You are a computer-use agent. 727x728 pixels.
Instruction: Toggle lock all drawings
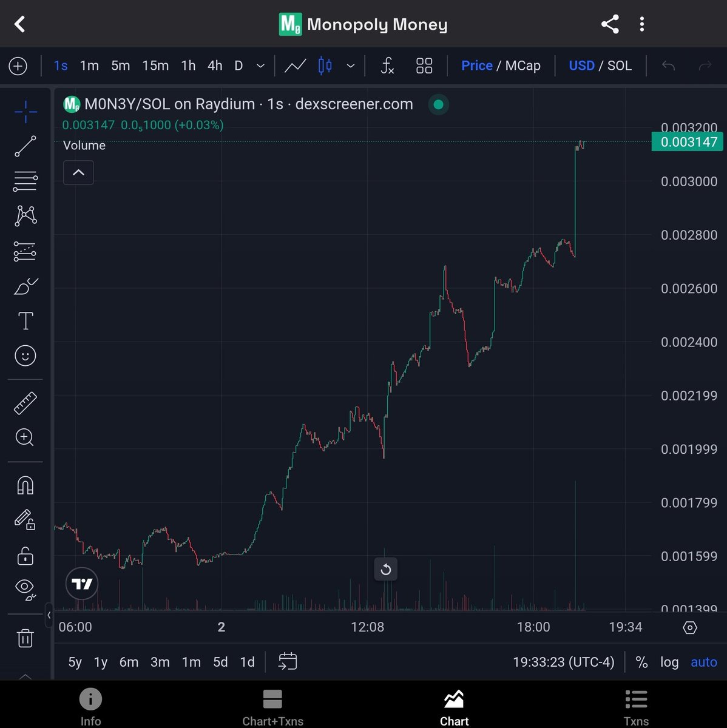[x=25, y=555]
